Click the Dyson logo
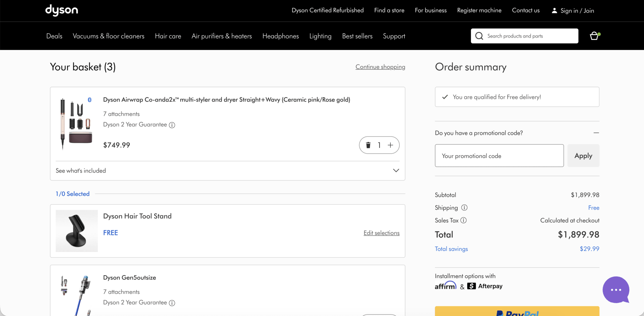Screen dimensions: 644x316 [62, 10]
